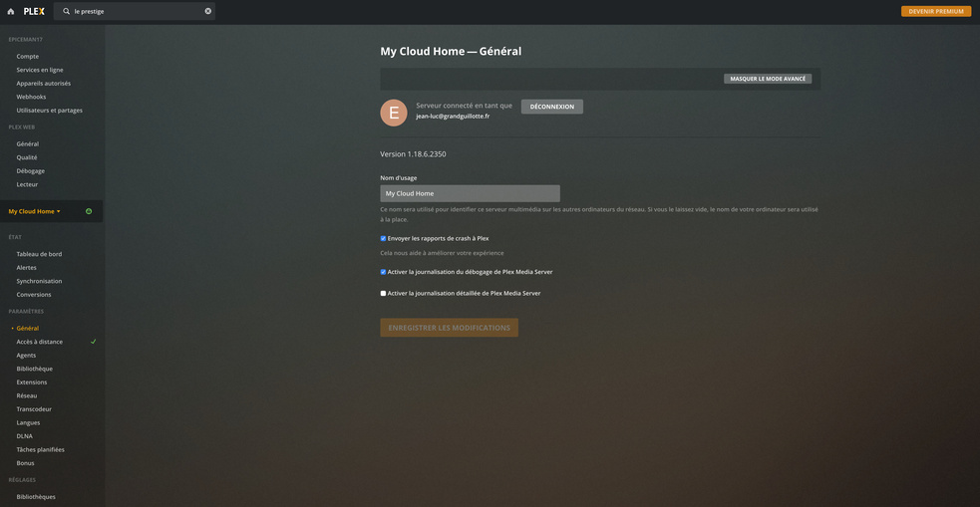Open Langues settings

point(28,422)
